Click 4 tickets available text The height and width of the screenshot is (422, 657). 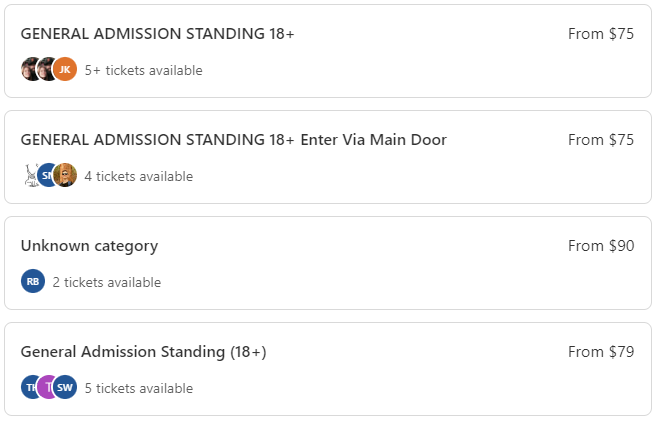(x=138, y=176)
